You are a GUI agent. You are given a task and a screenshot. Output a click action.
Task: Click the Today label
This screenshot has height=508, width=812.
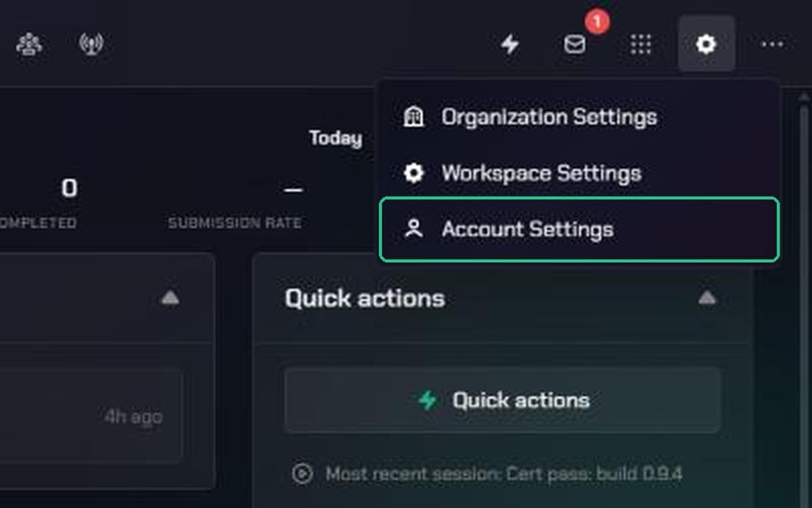tap(336, 138)
